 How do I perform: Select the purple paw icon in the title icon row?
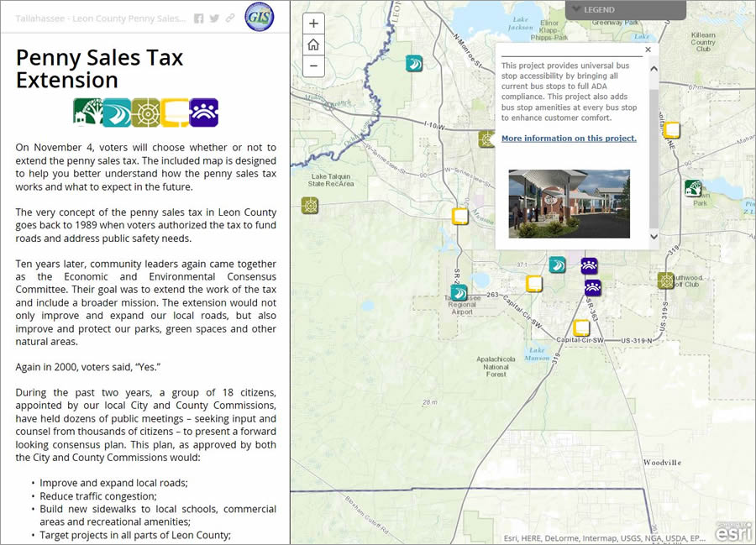(204, 110)
